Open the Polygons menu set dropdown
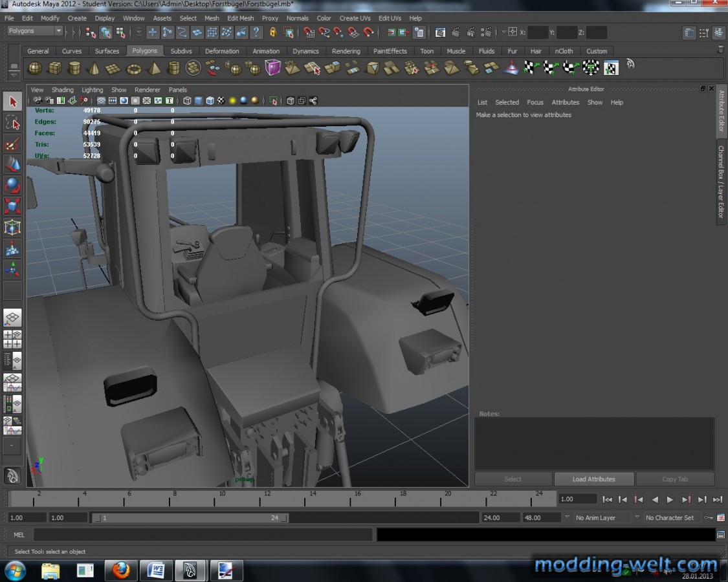The image size is (728, 582). pyautogui.click(x=35, y=30)
